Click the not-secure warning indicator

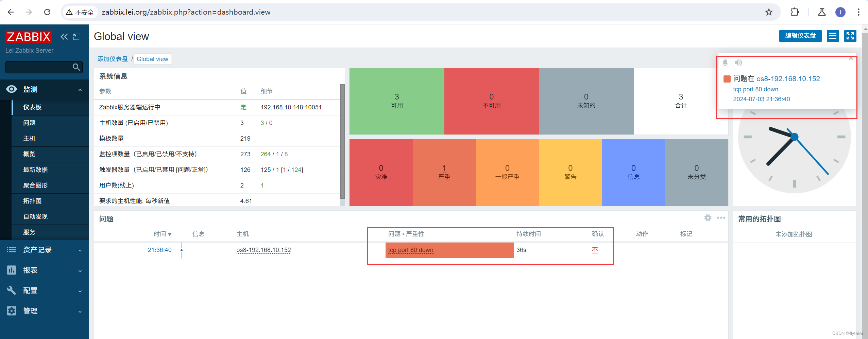click(x=80, y=12)
